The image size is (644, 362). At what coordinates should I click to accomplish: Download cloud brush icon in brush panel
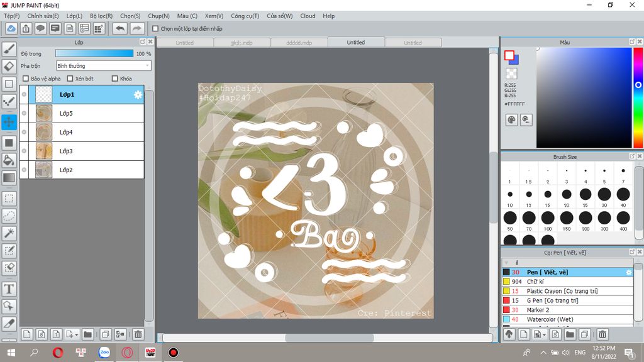point(509,334)
